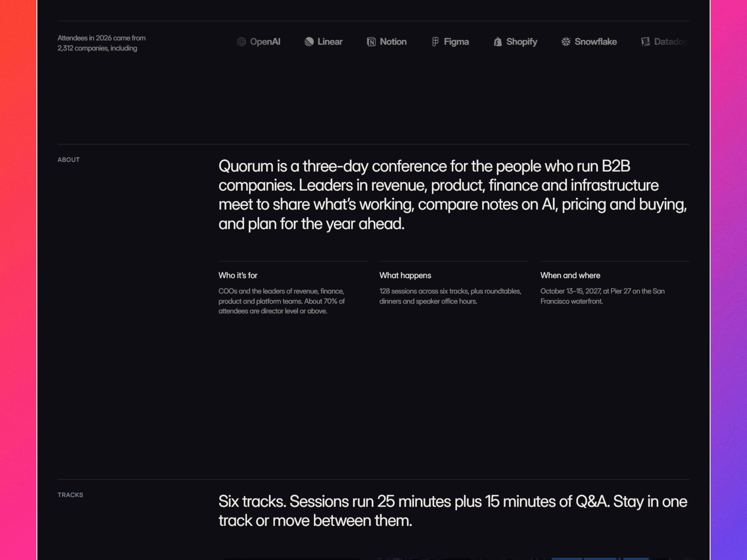Click the Shopify bag icon
The width and height of the screenshot is (747, 560).
pos(498,42)
